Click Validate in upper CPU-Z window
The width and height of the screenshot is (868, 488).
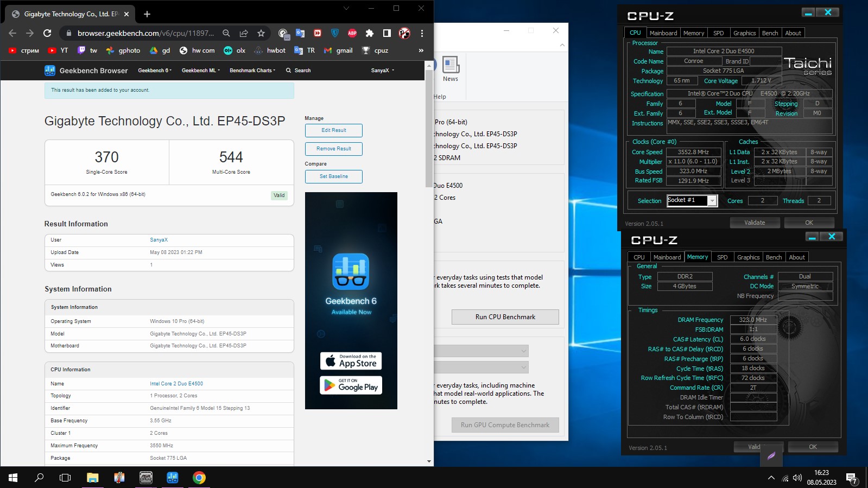(755, 223)
